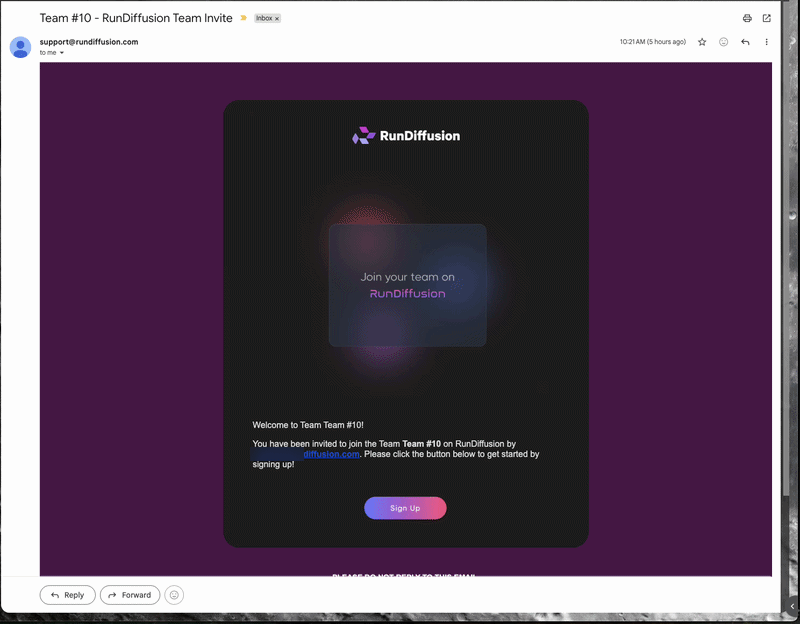Click sender support@rundiffusion.com
This screenshot has height=624, width=800.
coord(89,42)
